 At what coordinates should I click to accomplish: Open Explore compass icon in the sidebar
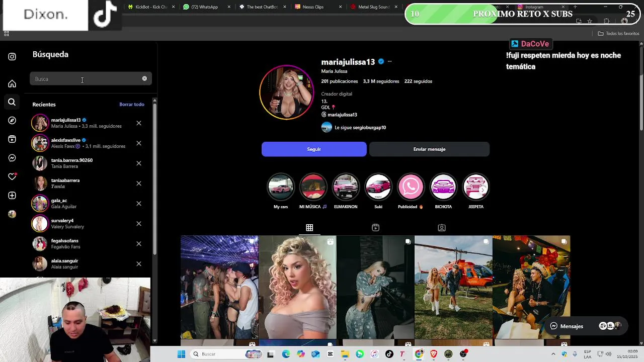[12, 121]
